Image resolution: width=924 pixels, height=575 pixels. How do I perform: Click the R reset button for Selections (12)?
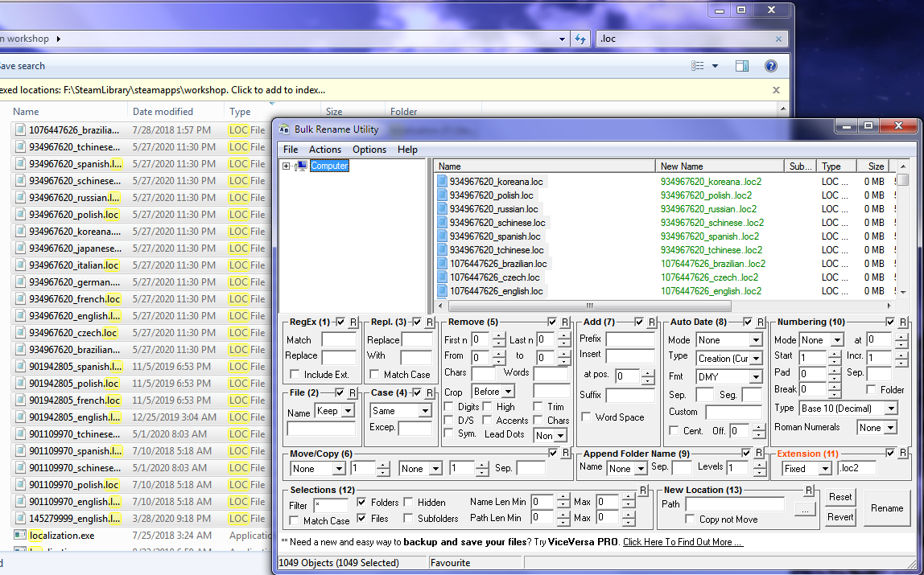(x=643, y=491)
